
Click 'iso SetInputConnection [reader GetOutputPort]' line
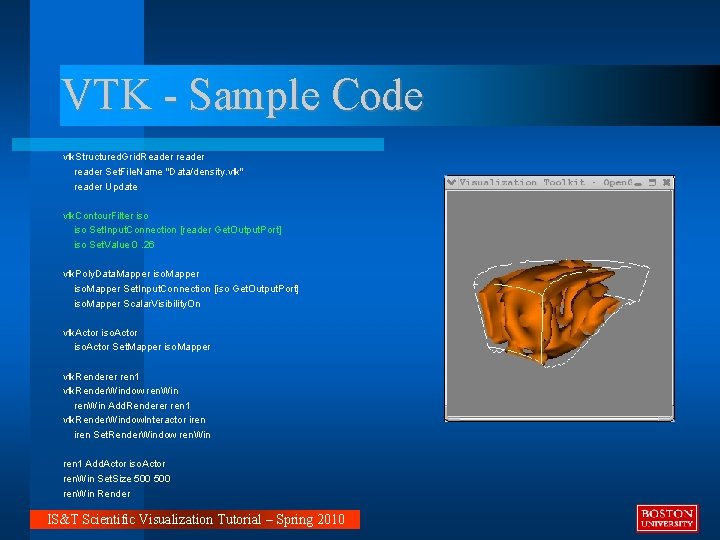(x=178, y=230)
